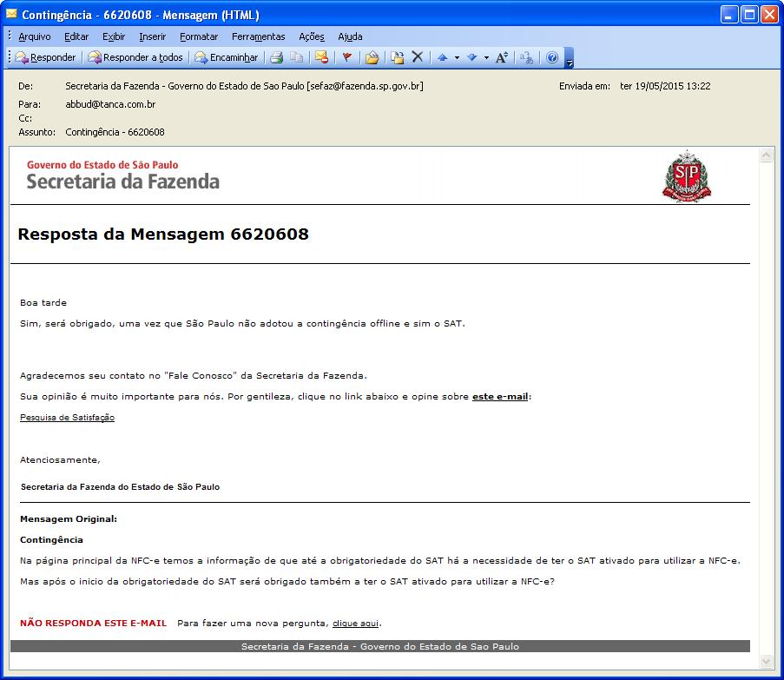
Task: Open the next item dropdown arrow
Action: (486, 58)
